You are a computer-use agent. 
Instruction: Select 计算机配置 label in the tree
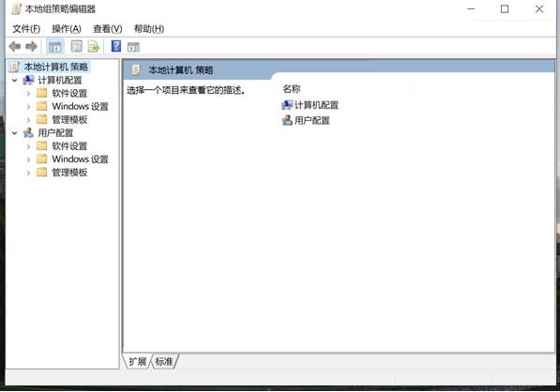[60, 80]
